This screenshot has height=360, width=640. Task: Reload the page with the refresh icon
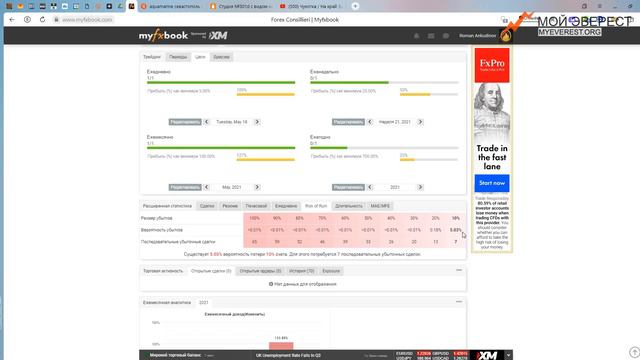(42, 20)
